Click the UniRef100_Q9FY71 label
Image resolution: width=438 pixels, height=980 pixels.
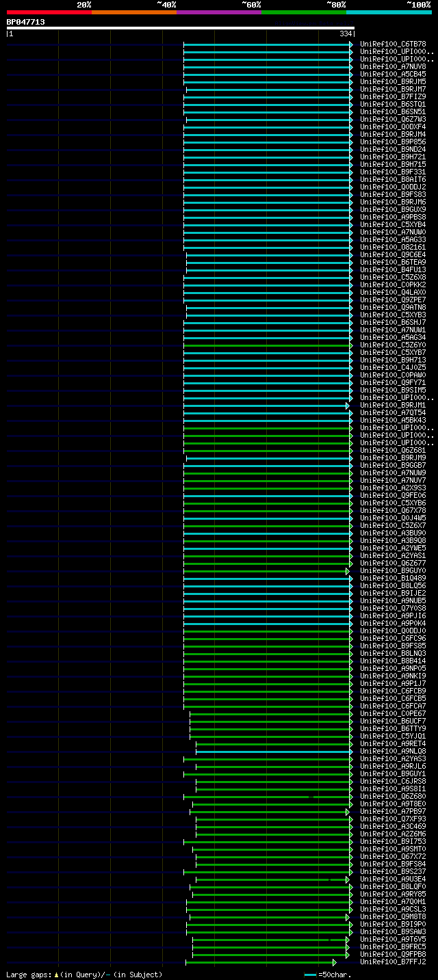394,383
